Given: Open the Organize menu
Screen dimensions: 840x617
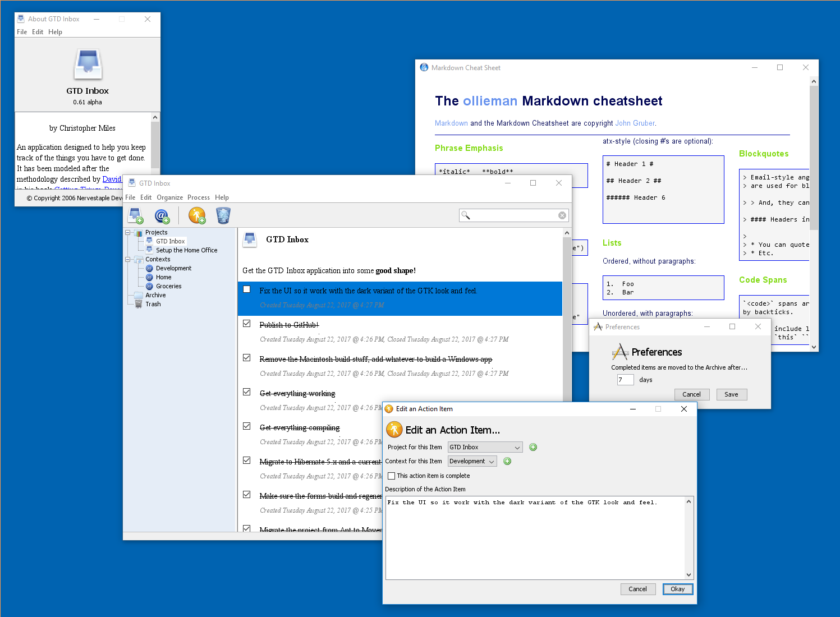Looking at the screenshot, I should tap(170, 197).
